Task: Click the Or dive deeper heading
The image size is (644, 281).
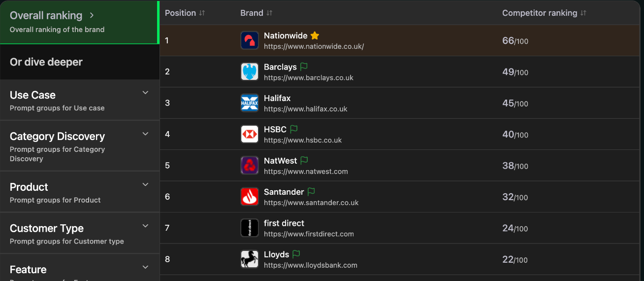Action: (x=46, y=62)
